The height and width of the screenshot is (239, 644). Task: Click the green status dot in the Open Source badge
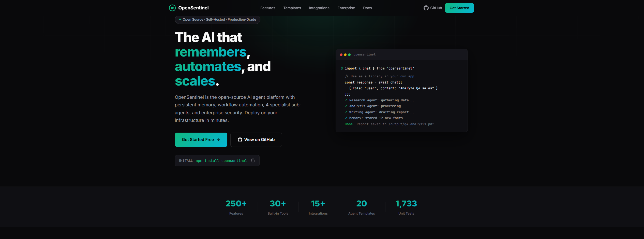(179, 19)
